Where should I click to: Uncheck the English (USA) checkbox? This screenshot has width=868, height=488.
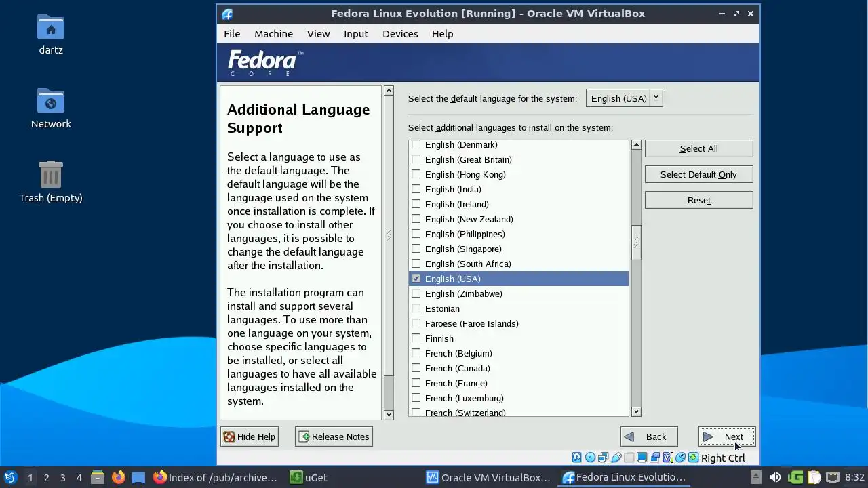click(x=416, y=279)
